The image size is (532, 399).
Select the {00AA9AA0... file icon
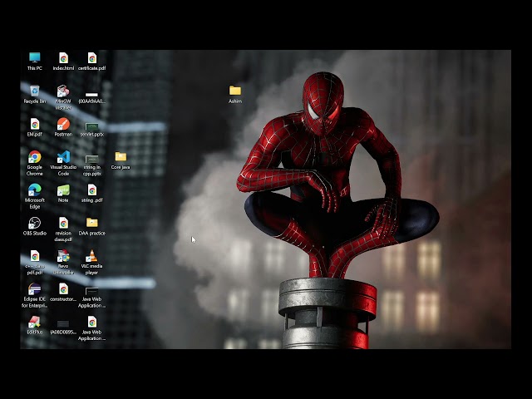click(x=92, y=98)
